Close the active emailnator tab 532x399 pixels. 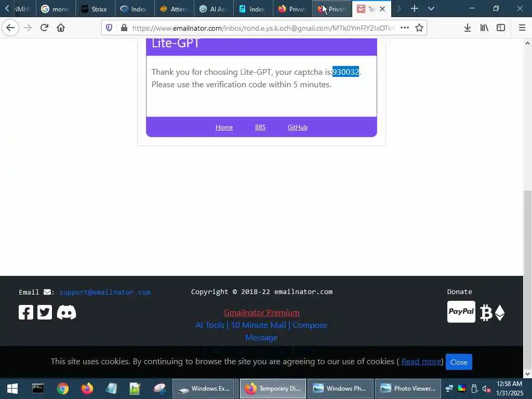(x=382, y=9)
